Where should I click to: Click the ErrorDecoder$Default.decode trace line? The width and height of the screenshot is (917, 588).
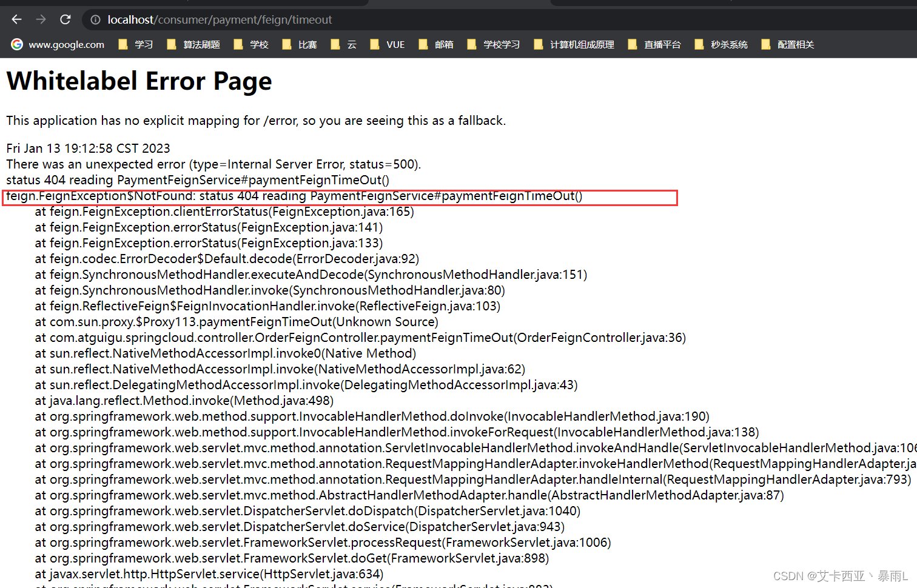[227, 259]
